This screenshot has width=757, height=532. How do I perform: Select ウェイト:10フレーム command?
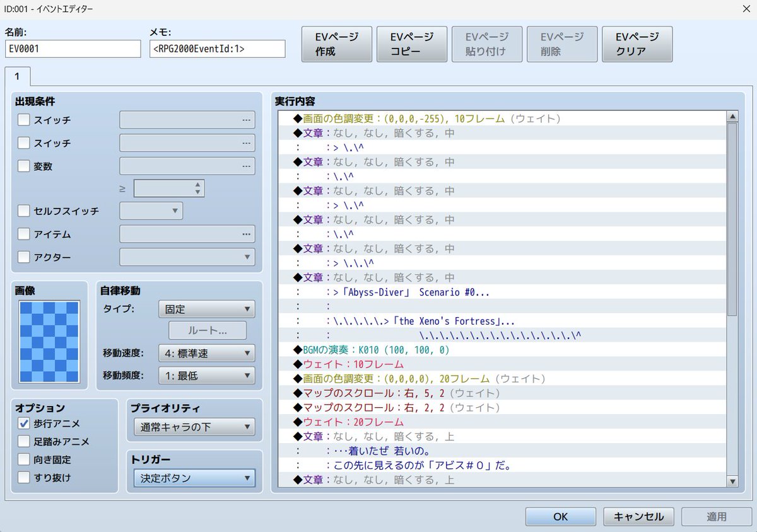[502, 364]
